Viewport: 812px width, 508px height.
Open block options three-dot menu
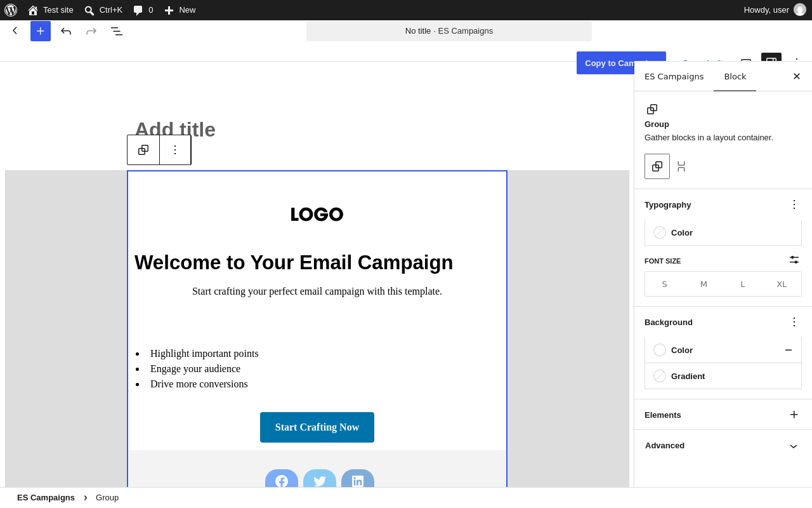coord(175,150)
